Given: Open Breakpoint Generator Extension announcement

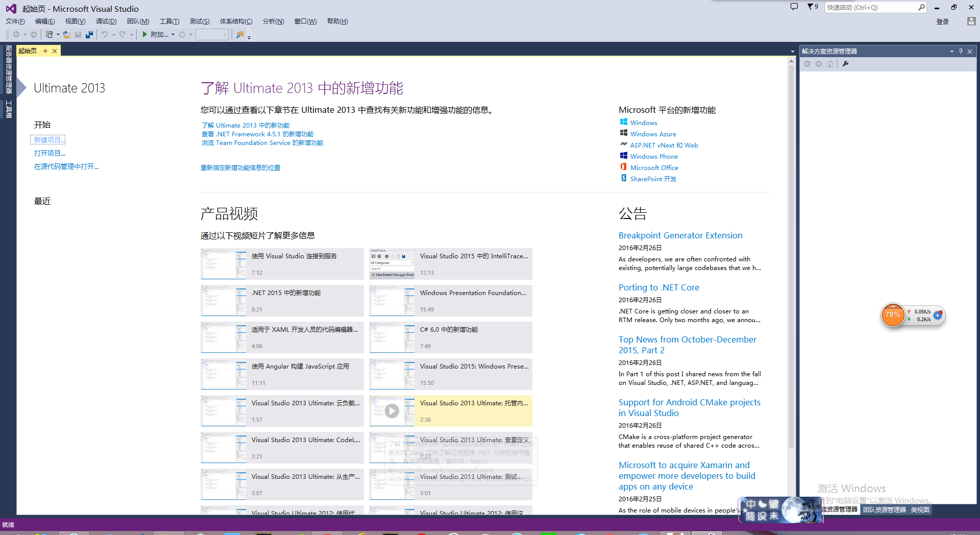Looking at the screenshot, I should pyautogui.click(x=680, y=235).
